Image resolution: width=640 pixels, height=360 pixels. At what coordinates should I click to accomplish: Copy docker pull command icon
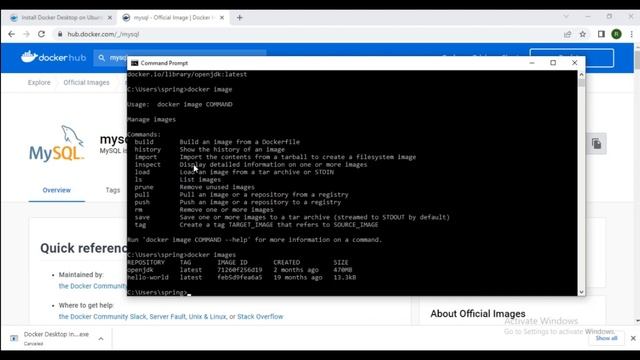596,144
